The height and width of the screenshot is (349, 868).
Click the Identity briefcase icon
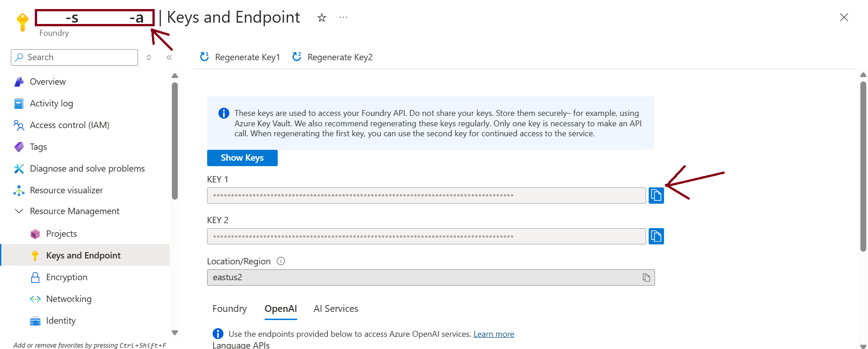point(35,321)
